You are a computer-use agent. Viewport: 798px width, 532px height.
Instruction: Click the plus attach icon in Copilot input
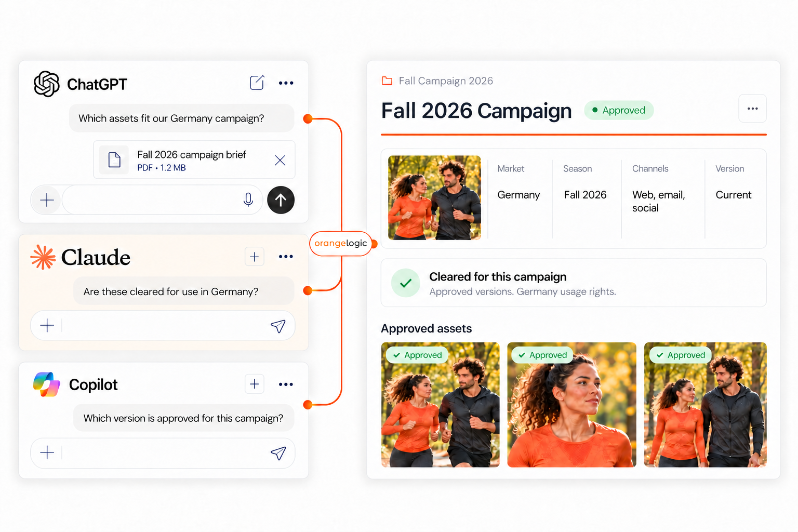click(x=47, y=453)
